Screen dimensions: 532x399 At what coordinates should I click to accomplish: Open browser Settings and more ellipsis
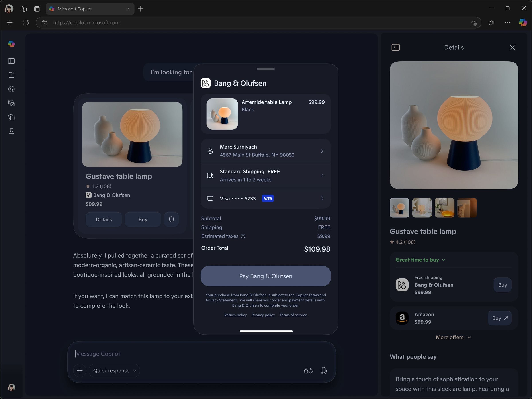pyautogui.click(x=507, y=23)
